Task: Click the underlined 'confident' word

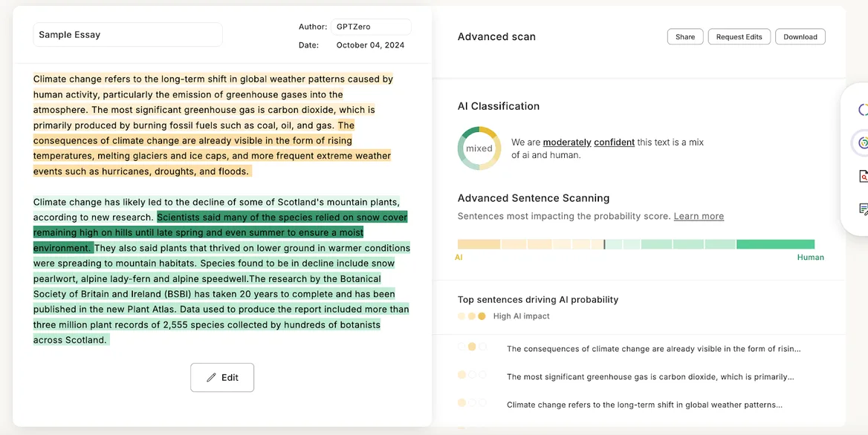Action: 615,142
